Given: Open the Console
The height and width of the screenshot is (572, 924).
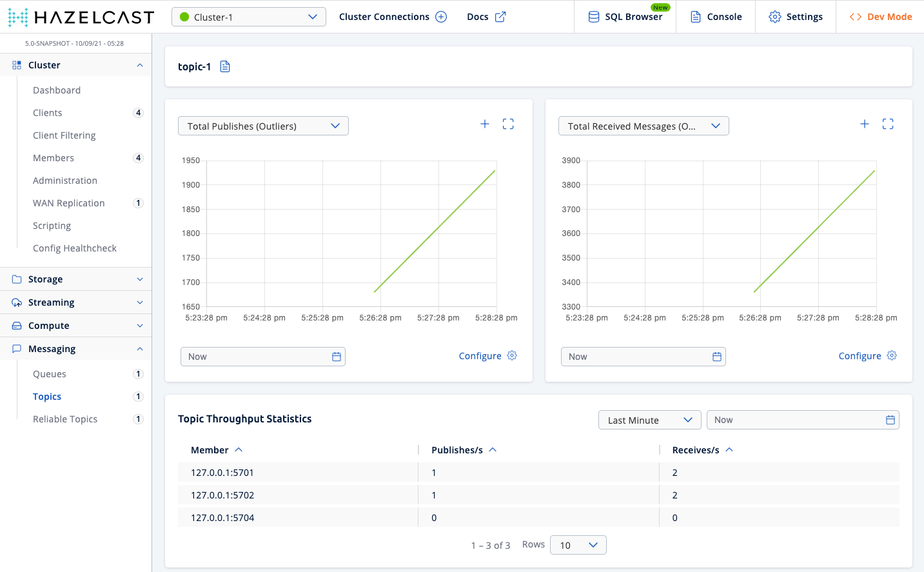Looking at the screenshot, I should [716, 16].
